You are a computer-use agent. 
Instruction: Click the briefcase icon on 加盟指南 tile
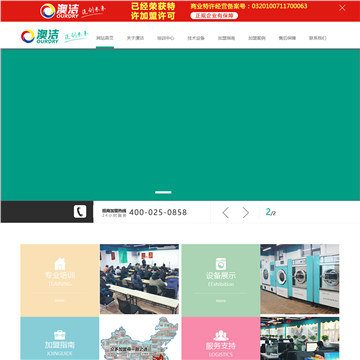[x=60, y=335]
